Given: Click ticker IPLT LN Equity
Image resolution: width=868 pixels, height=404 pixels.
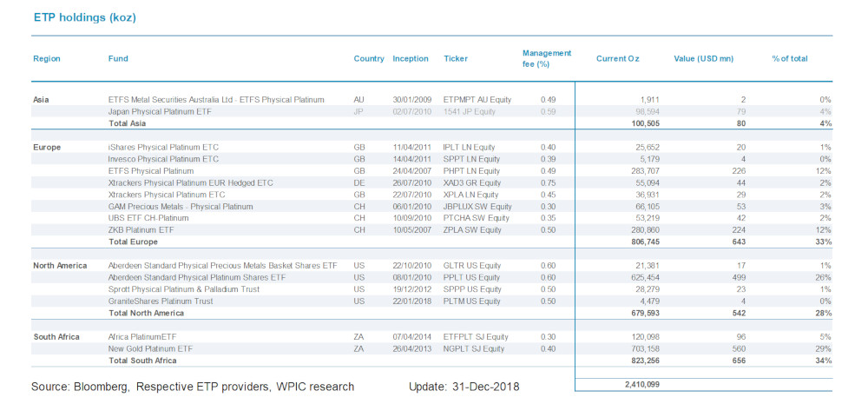Looking at the screenshot, I should (469, 148).
